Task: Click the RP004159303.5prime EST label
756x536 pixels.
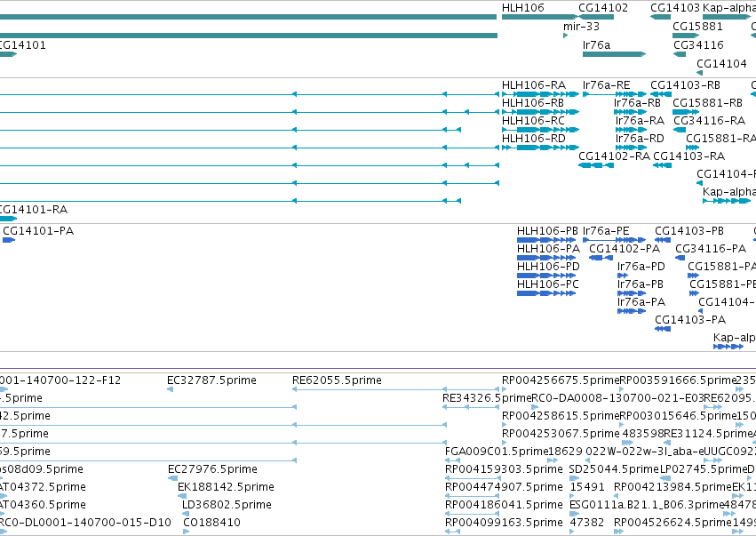Action: (x=504, y=469)
